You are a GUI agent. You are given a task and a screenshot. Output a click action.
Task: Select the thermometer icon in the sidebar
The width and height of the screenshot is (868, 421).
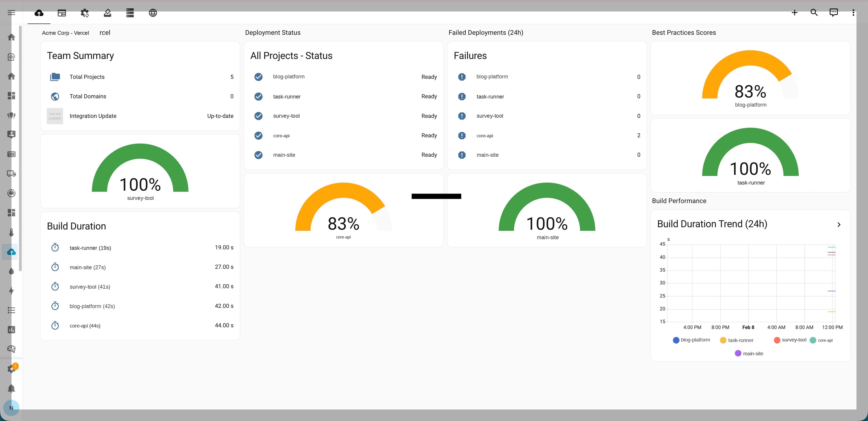(12, 232)
